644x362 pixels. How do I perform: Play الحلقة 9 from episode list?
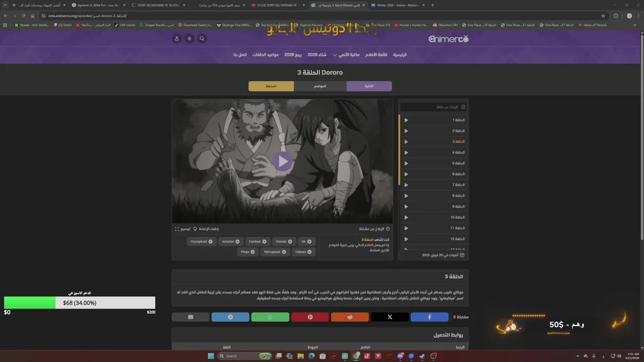pyautogui.click(x=434, y=207)
